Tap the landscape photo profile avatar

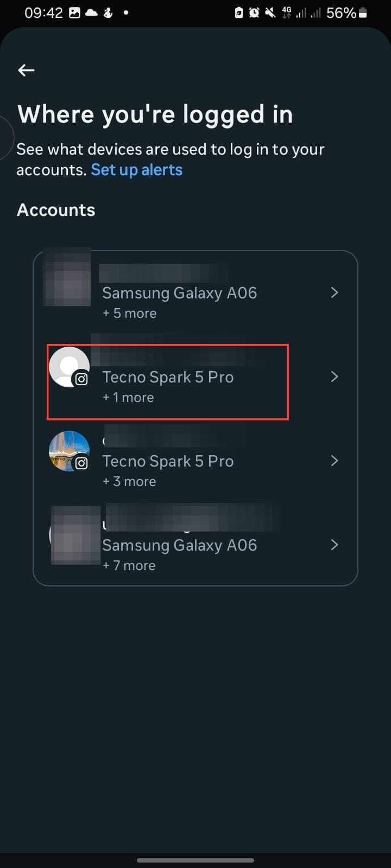pos(68,449)
